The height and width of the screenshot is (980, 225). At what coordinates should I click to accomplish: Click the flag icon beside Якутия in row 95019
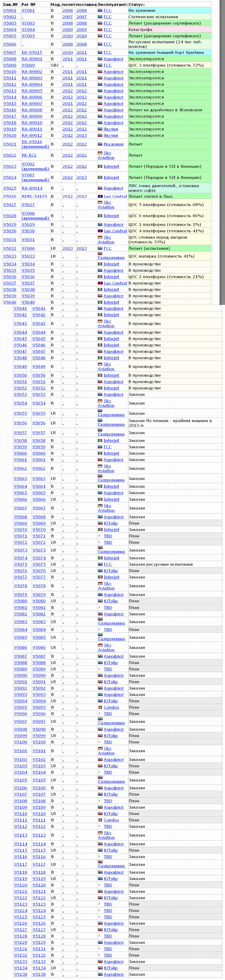[100, 129]
